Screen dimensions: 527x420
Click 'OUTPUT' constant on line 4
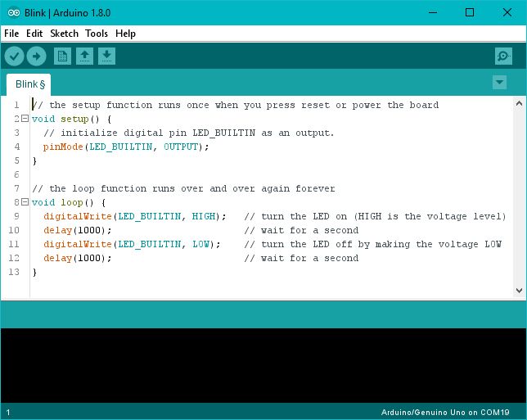pyautogui.click(x=181, y=147)
